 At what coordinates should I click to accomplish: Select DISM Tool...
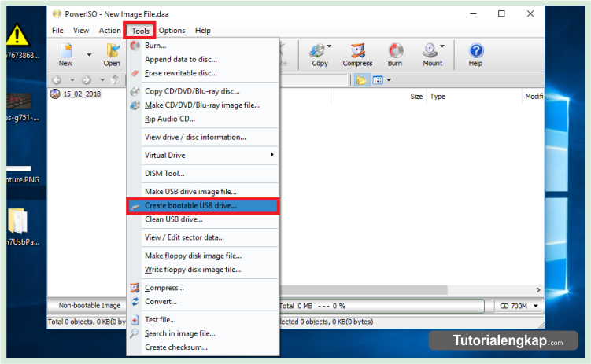click(x=203, y=174)
